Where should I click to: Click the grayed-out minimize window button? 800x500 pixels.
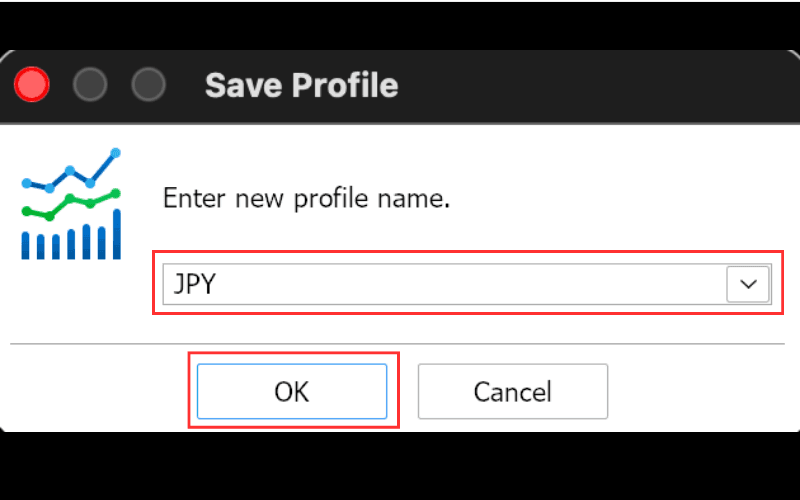pos(90,84)
